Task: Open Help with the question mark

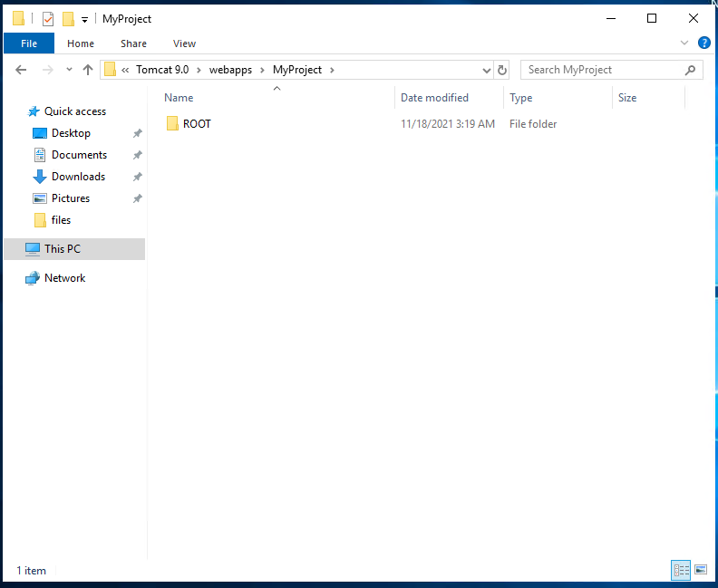Action: pos(703,43)
